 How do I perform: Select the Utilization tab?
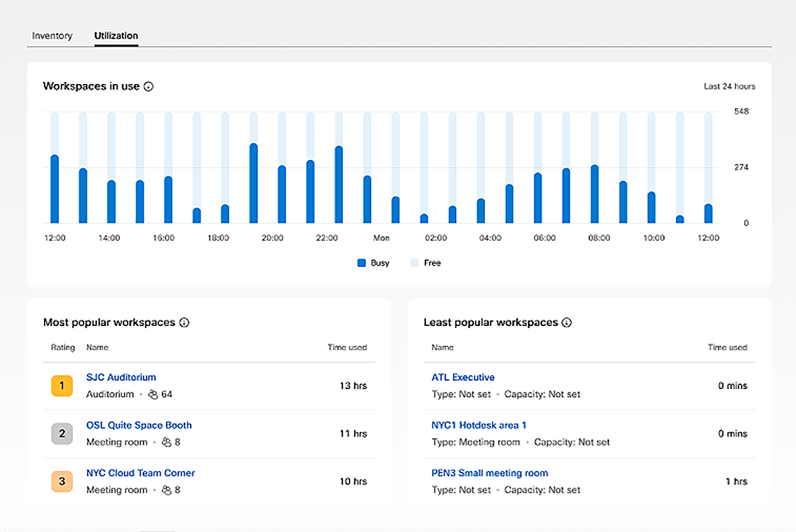coord(116,36)
